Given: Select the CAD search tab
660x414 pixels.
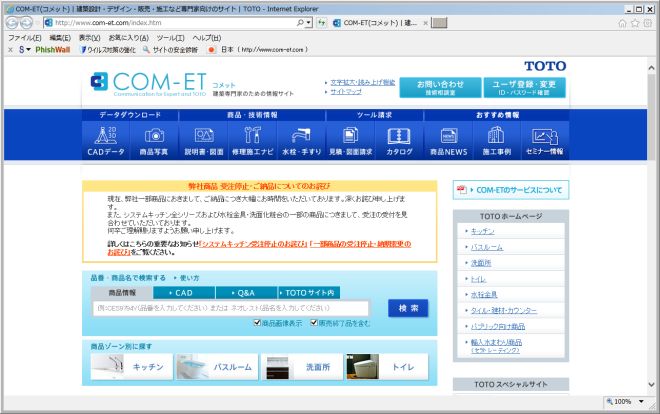Looking at the screenshot, I should click(184, 293).
